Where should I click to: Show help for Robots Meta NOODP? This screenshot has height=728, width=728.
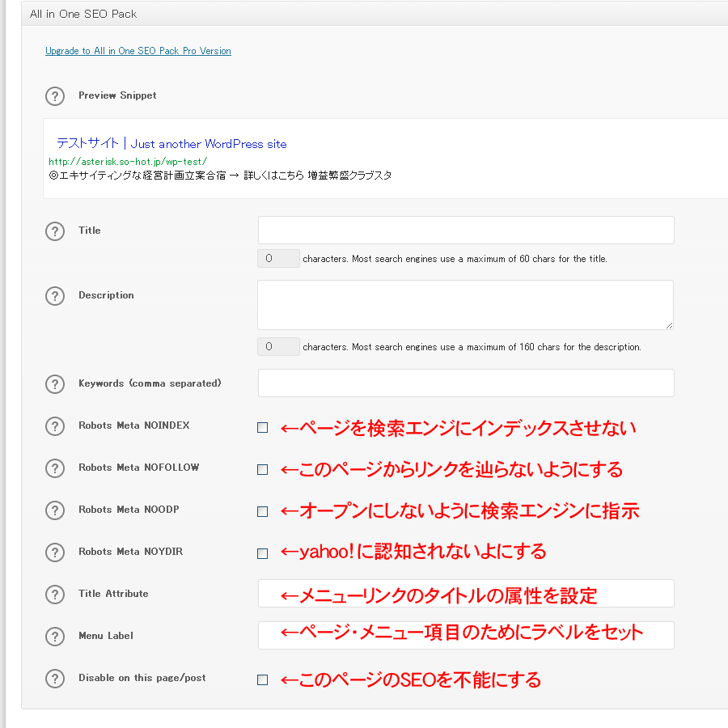[54, 510]
